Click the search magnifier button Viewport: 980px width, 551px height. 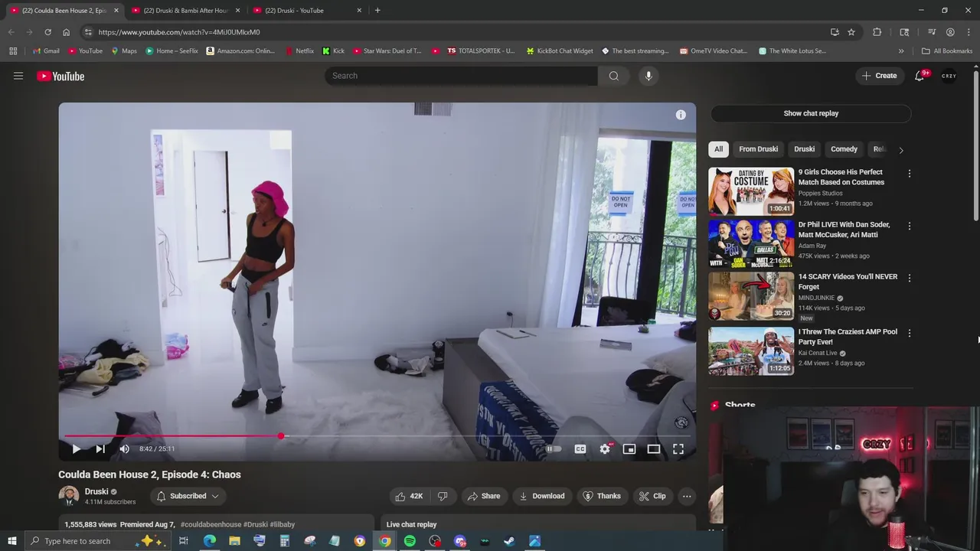[x=613, y=76]
